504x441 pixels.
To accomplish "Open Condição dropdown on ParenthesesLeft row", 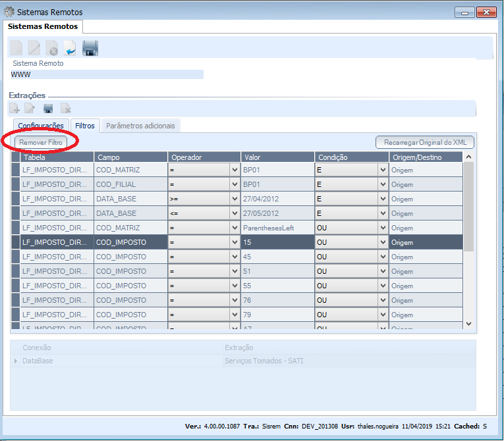I will [383, 228].
